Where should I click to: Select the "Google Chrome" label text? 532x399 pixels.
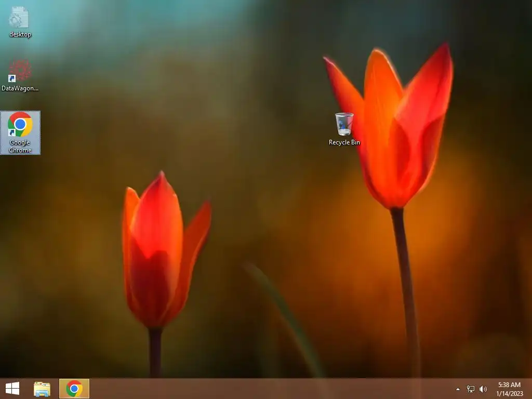pos(20,146)
